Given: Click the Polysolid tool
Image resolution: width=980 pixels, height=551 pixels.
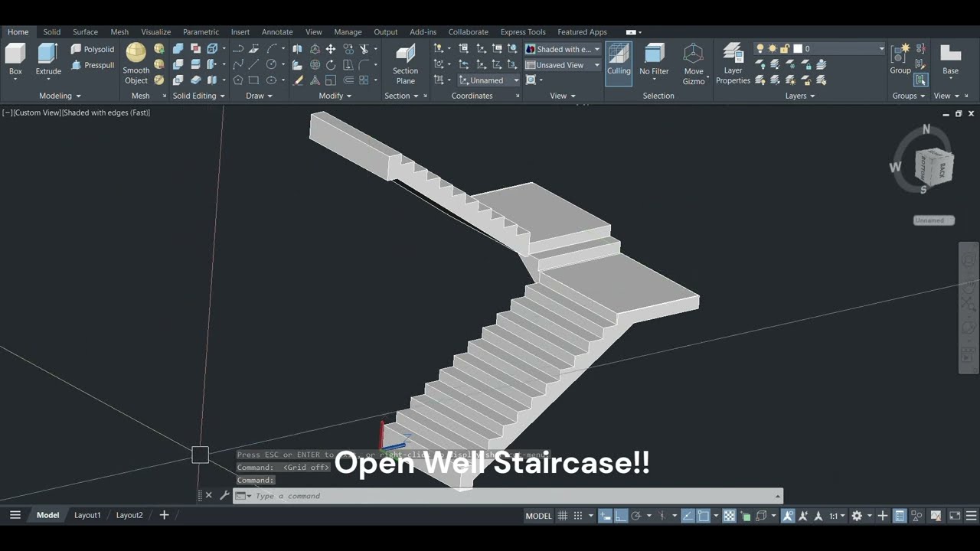Looking at the screenshot, I should click(x=93, y=49).
